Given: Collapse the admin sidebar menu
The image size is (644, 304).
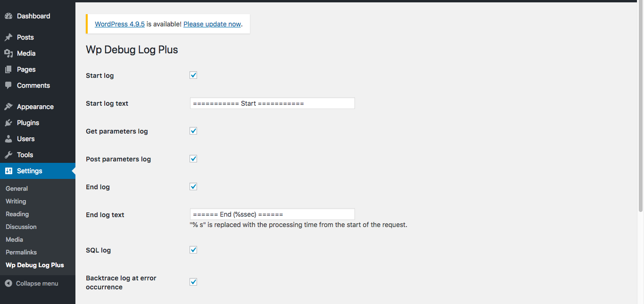Looking at the screenshot, I should pyautogui.click(x=32, y=284).
